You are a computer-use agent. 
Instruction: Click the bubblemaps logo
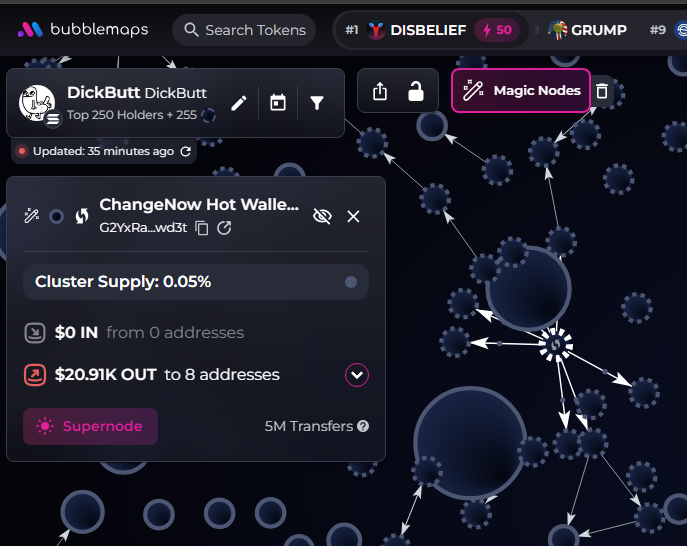click(x=83, y=29)
